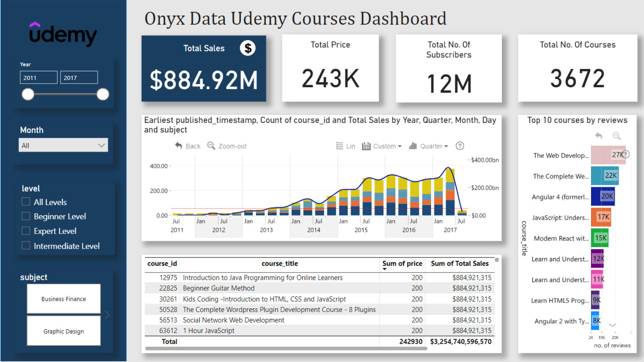This screenshot has height=362, width=644.
Task: Click the Lin scale list icon
Action: coord(339,146)
